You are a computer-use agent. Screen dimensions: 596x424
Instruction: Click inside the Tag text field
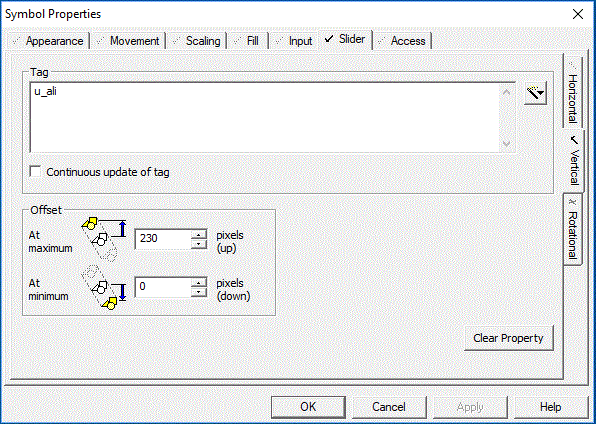click(265, 117)
